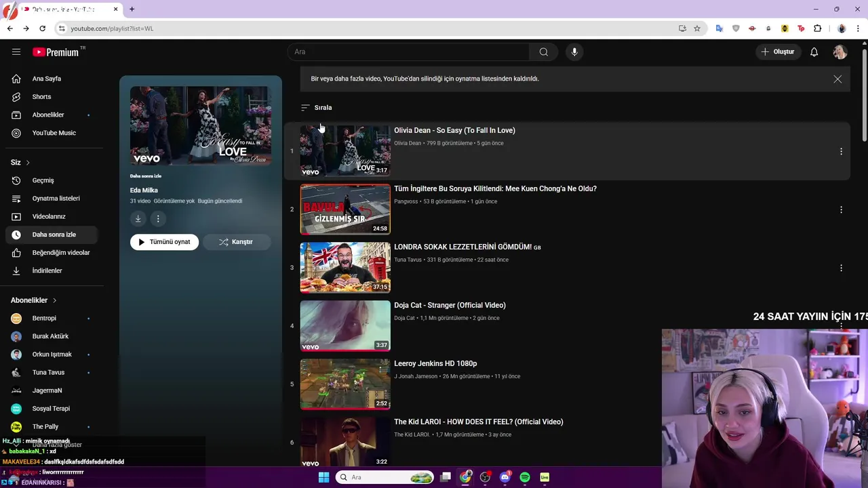868x488 pixels.
Task: Open the Sırala sort menu
Action: [x=316, y=107]
